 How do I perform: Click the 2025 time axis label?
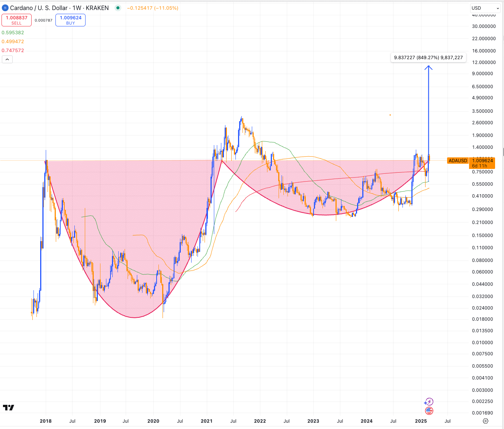coord(421,421)
